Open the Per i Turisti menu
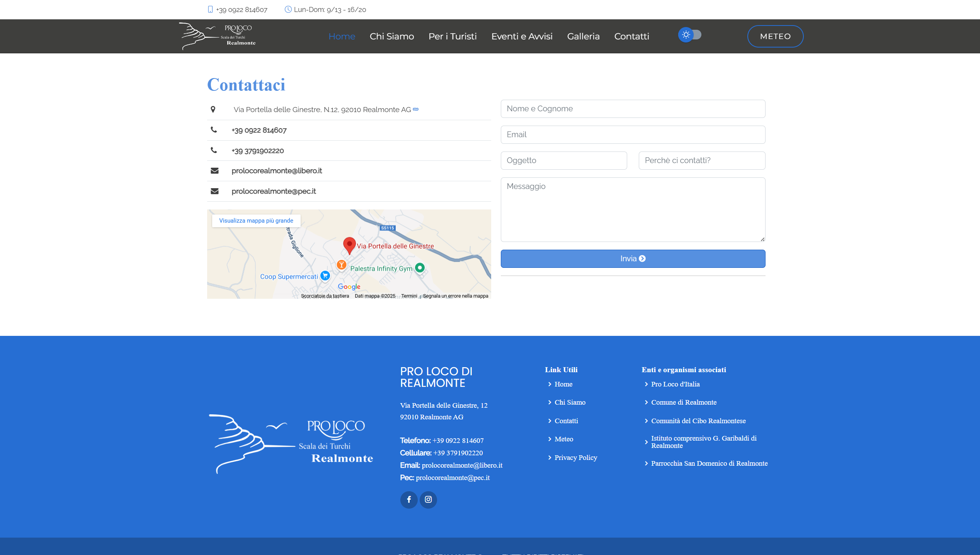Screen dimensions: 980x555 click(x=453, y=36)
